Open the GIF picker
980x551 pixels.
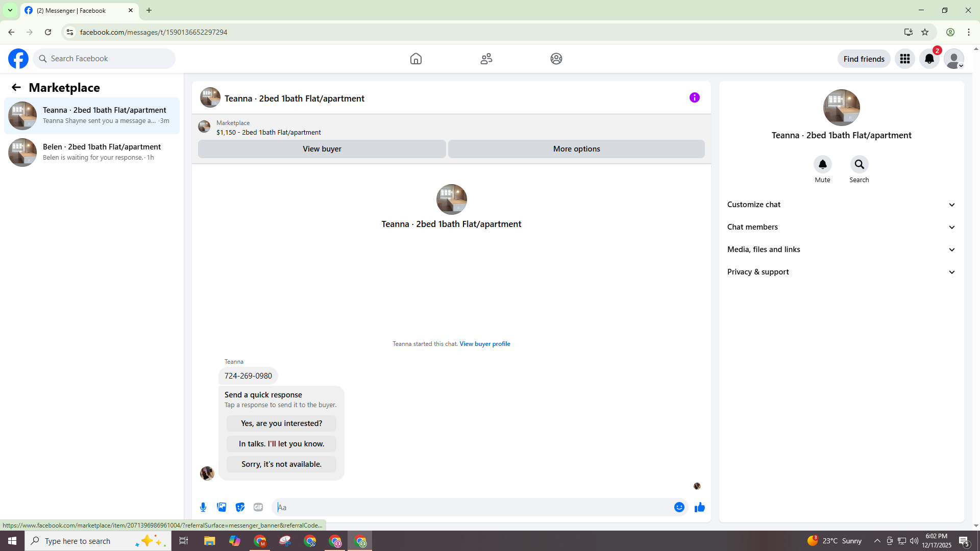pos(258,507)
